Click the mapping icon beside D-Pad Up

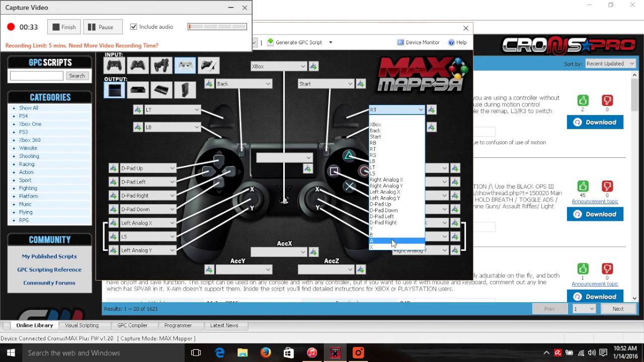[x=113, y=168]
